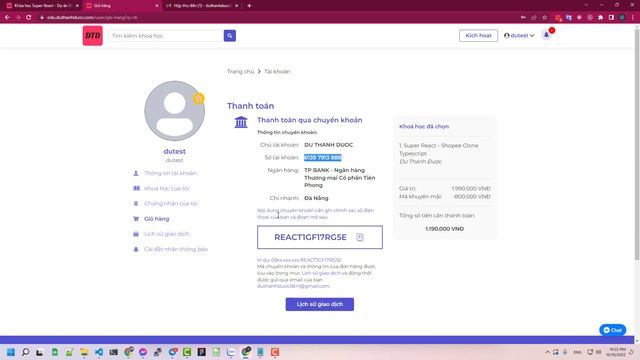This screenshot has height=360, width=640.
Task: Open the Windows Start menu
Action: 11,352
